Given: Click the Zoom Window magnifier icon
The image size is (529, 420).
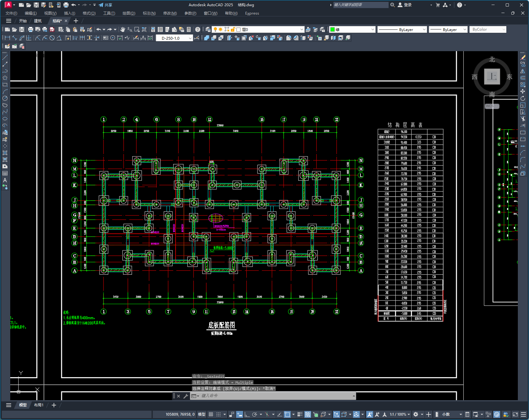Looking at the screenshot, I should tap(137, 29).
